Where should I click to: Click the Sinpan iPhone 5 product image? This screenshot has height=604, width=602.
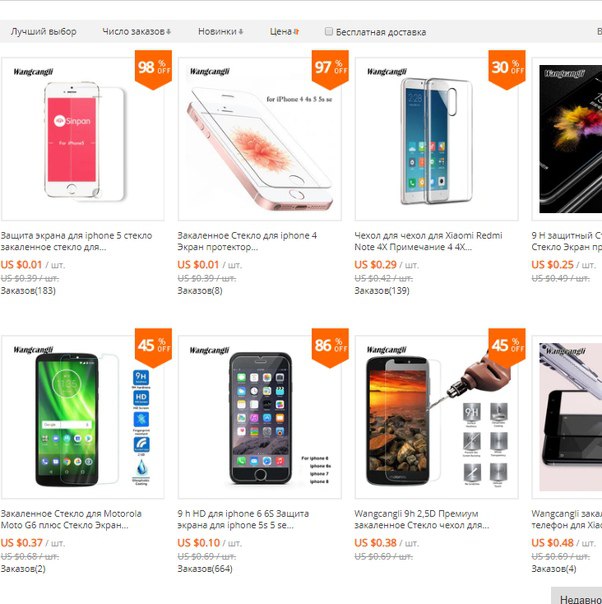[x=83, y=139]
